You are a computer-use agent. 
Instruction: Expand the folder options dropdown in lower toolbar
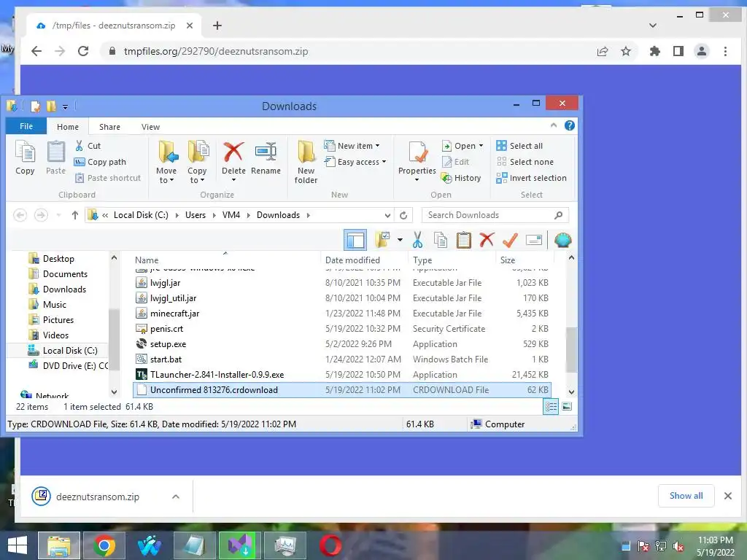(400, 240)
